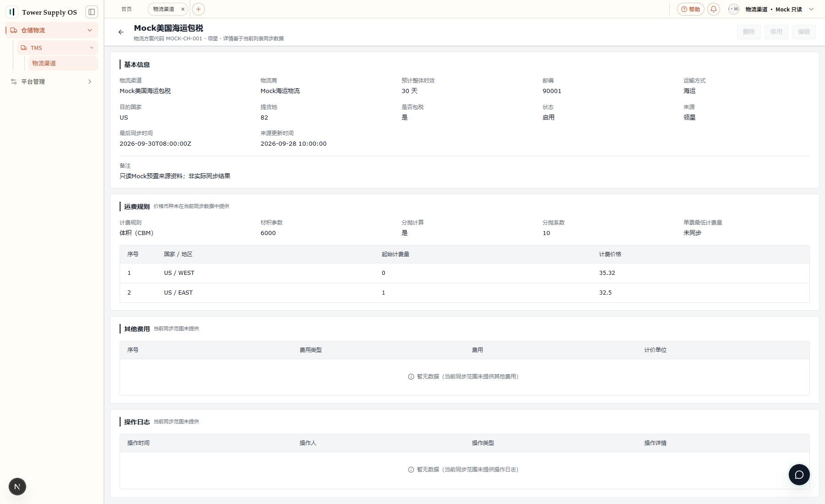
Task: Click the 物流渠道・Mock 只读 account label
Action: [x=774, y=9]
